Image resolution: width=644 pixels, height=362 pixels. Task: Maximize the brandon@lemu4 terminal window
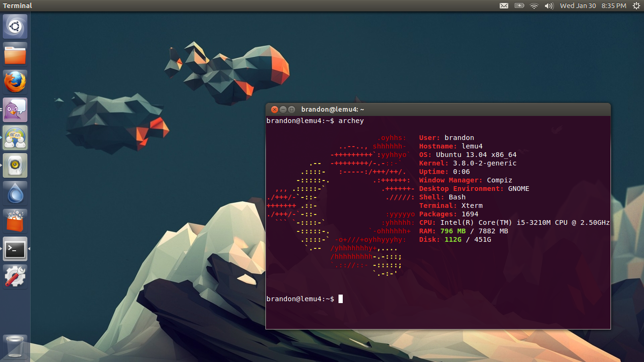pyautogui.click(x=291, y=109)
